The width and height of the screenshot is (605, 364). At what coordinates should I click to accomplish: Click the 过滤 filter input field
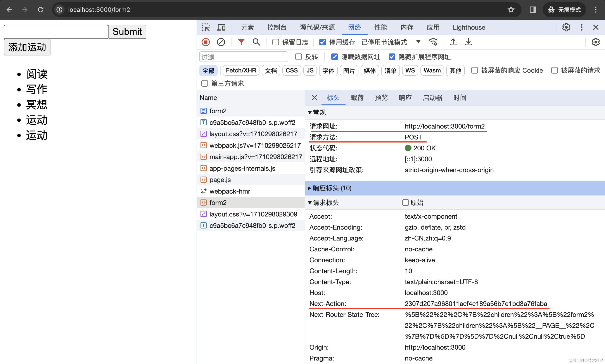tap(244, 57)
